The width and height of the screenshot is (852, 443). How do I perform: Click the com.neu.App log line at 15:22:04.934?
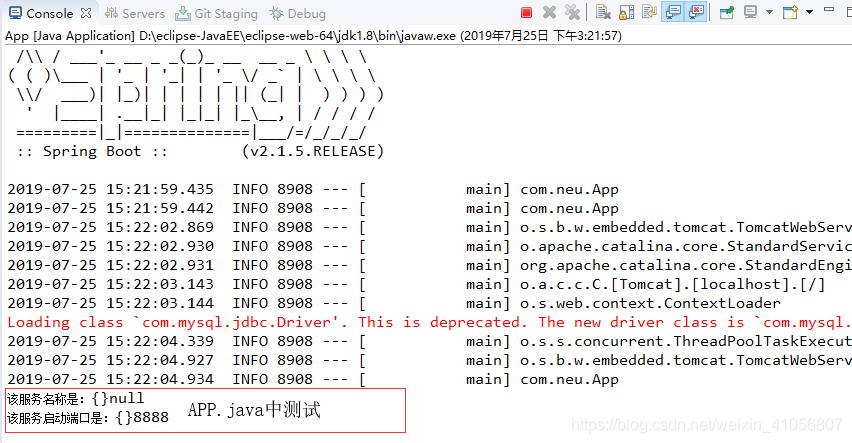[312, 379]
